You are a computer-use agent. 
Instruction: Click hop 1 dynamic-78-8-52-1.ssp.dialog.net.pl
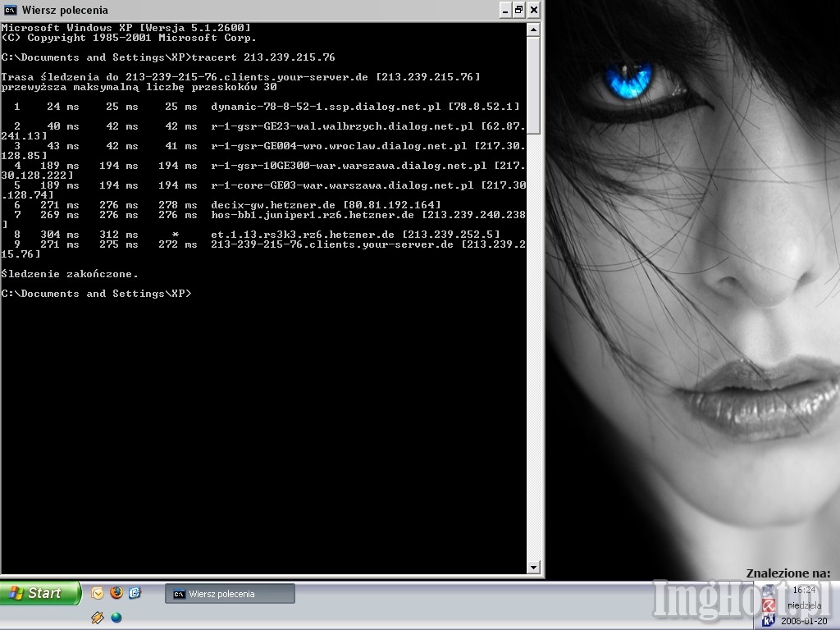(x=326, y=107)
